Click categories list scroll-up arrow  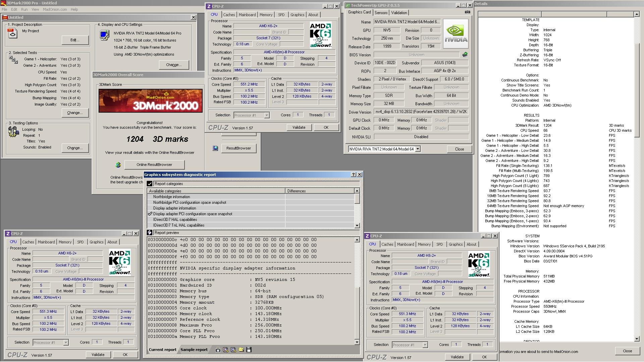(357, 191)
